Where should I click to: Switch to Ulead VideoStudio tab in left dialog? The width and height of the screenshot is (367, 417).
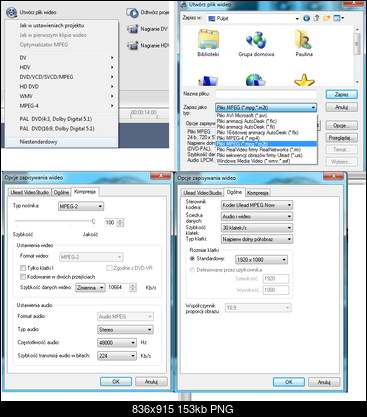point(30,192)
